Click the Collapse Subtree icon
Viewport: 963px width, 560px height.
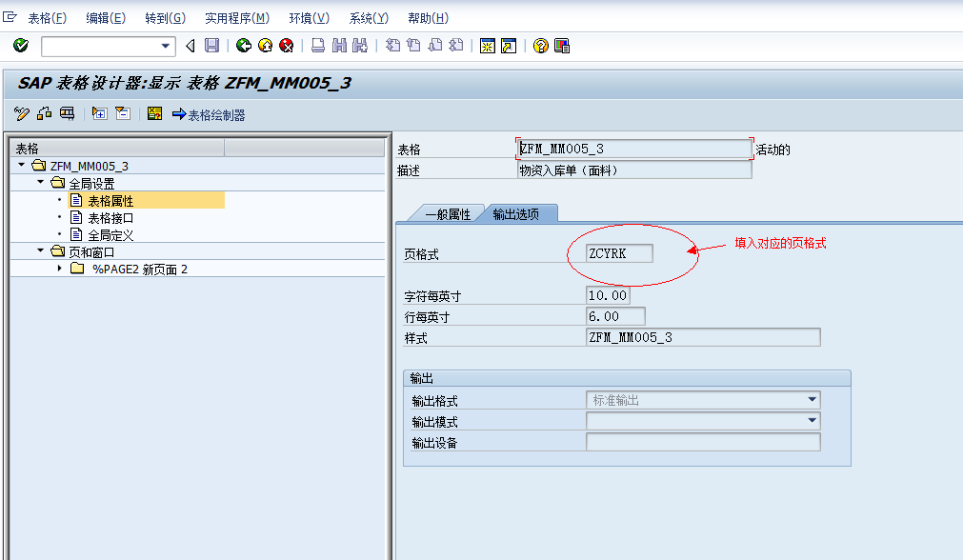point(123,113)
